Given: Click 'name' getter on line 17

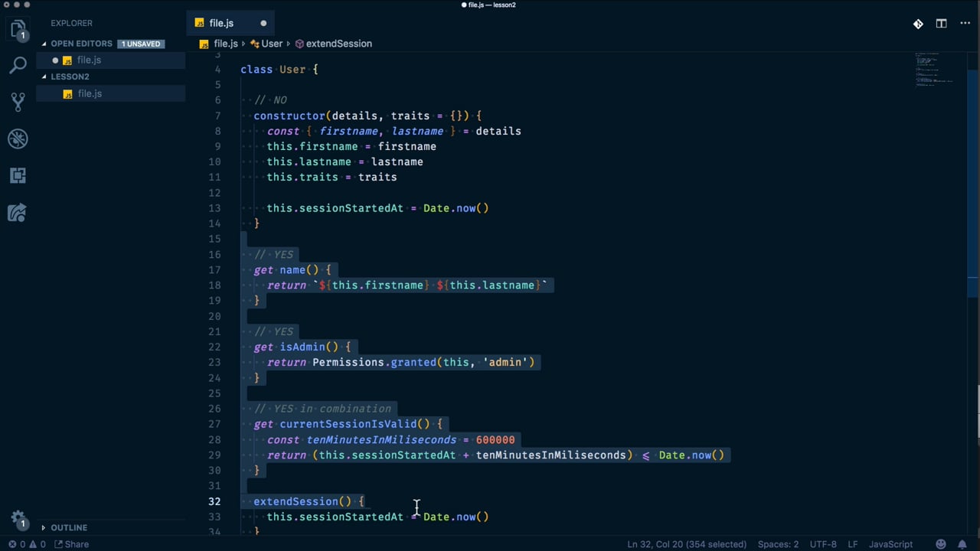Looking at the screenshot, I should [x=292, y=269].
